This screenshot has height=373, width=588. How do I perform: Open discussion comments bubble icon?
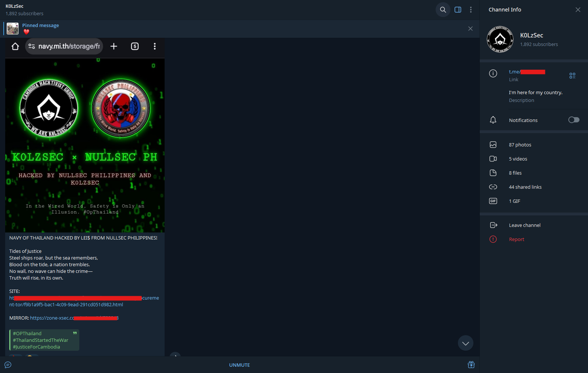[8, 365]
